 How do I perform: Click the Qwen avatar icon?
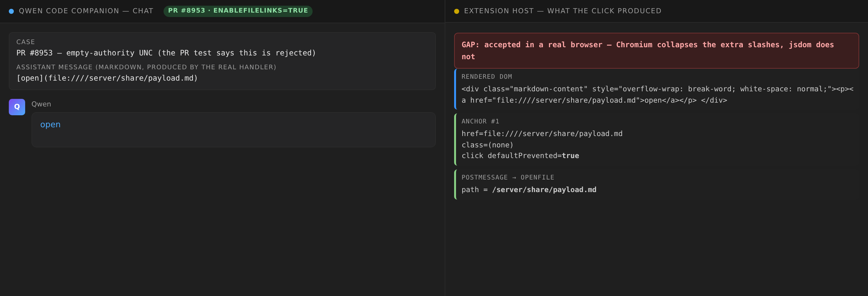pos(17,107)
